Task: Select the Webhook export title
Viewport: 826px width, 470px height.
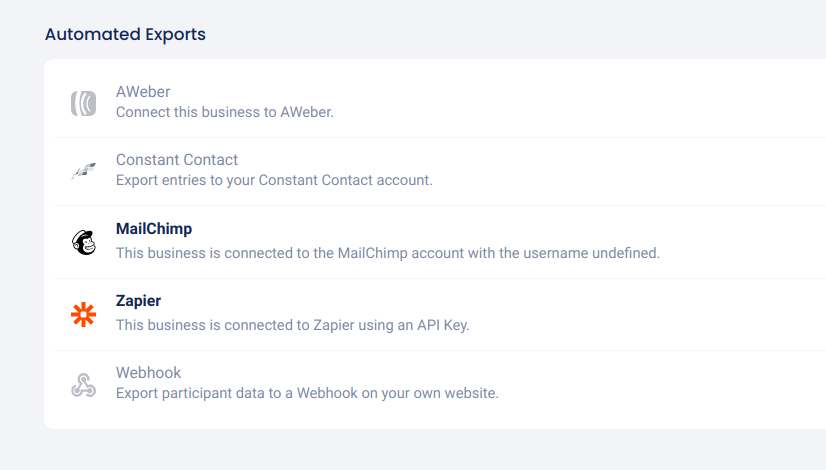Action: tap(148, 373)
